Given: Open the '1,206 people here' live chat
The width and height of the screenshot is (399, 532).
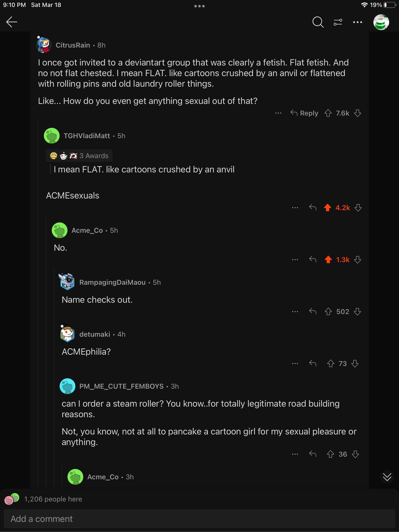Looking at the screenshot, I should pos(53,499).
